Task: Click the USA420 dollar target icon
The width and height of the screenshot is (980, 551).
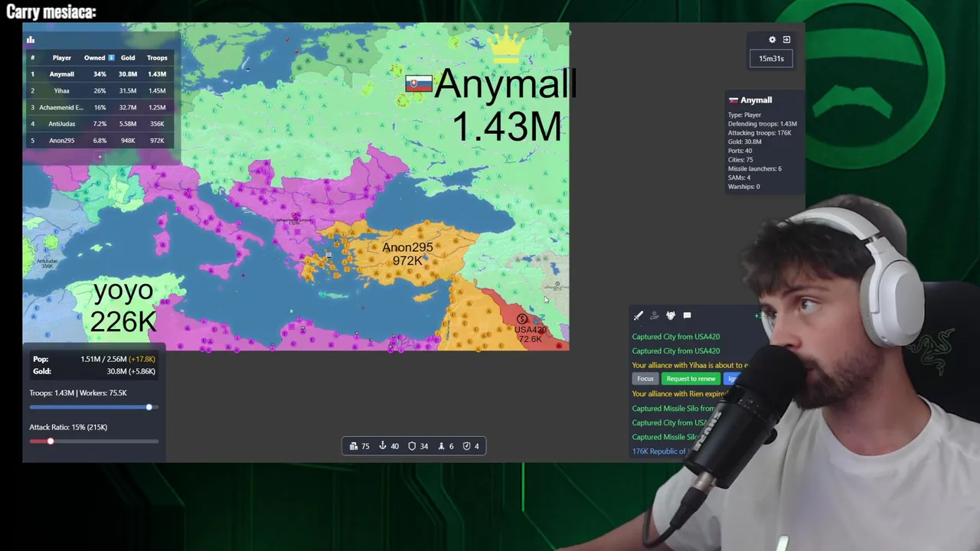Action: point(522,319)
